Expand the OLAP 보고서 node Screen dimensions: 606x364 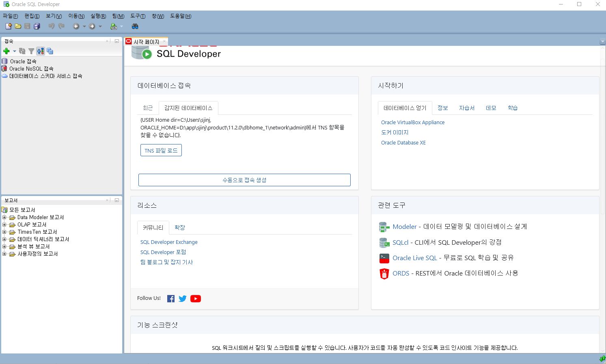[4, 225]
